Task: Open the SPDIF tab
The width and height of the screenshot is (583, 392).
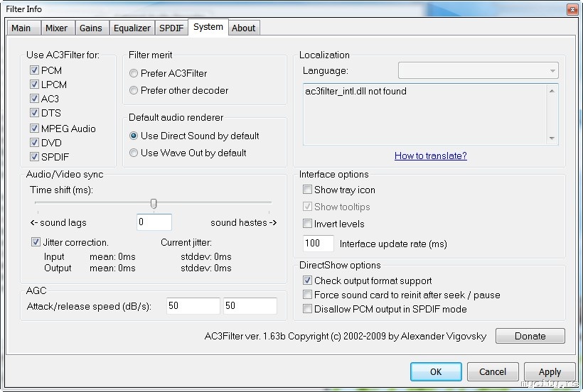Action: (x=171, y=28)
